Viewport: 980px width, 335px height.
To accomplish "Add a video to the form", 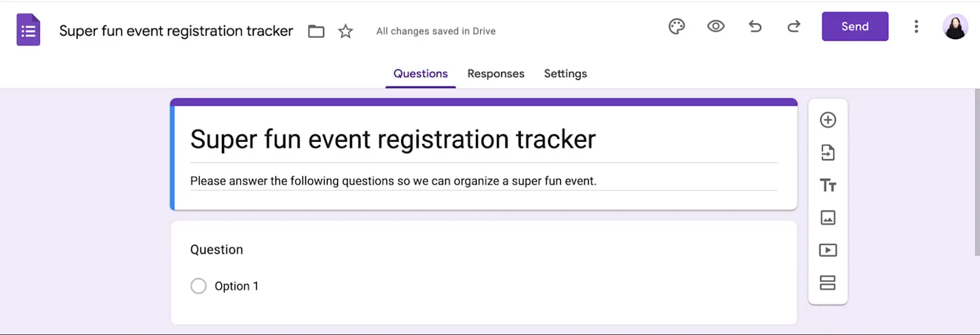I will tap(828, 250).
